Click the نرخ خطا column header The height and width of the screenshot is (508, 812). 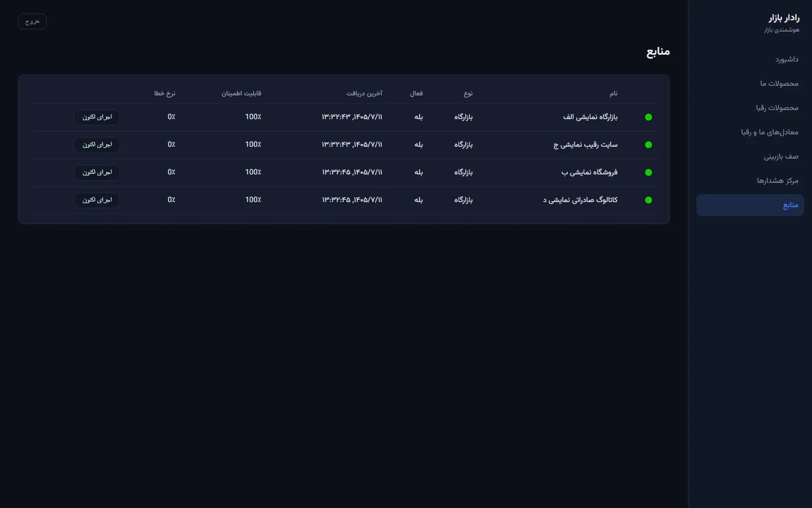click(165, 94)
